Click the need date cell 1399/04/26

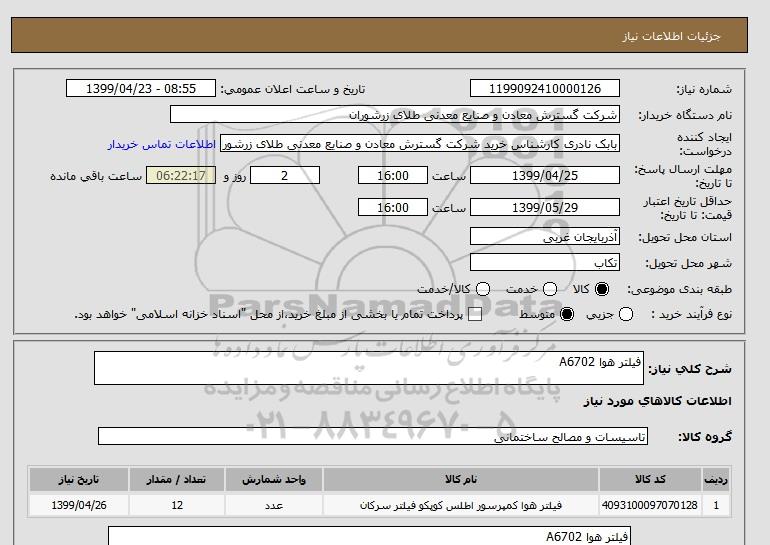tap(79, 505)
